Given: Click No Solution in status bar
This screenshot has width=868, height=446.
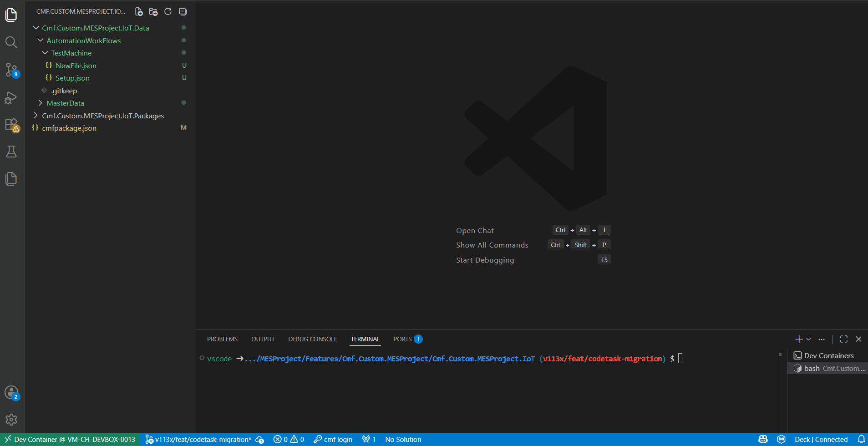Looking at the screenshot, I should point(403,440).
